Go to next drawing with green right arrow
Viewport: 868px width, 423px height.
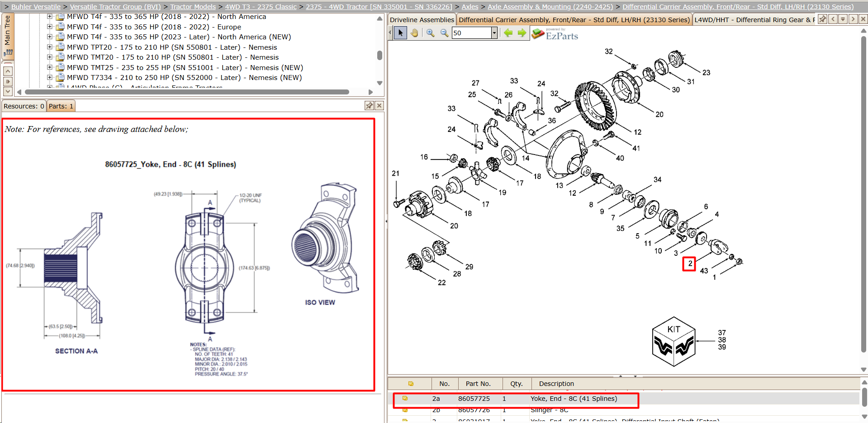coord(522,33)
